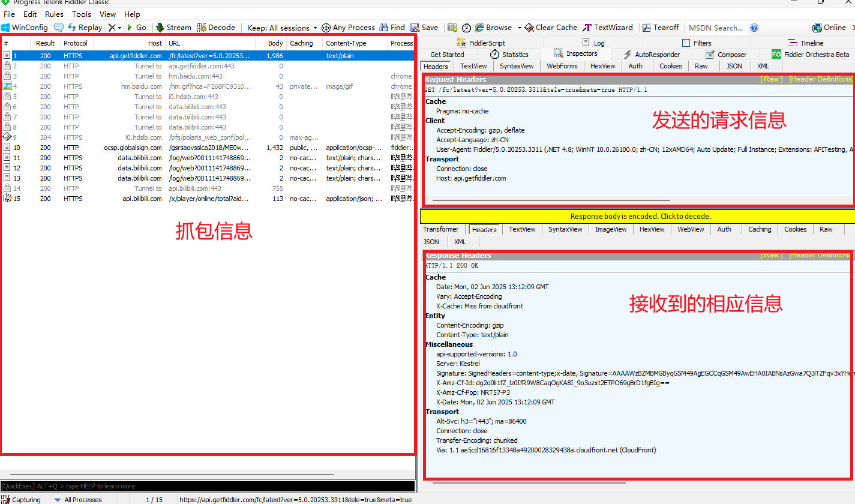Viewport: 855px width, 504px height.
Task: Open the Tools menu
Action: (82, 14)
